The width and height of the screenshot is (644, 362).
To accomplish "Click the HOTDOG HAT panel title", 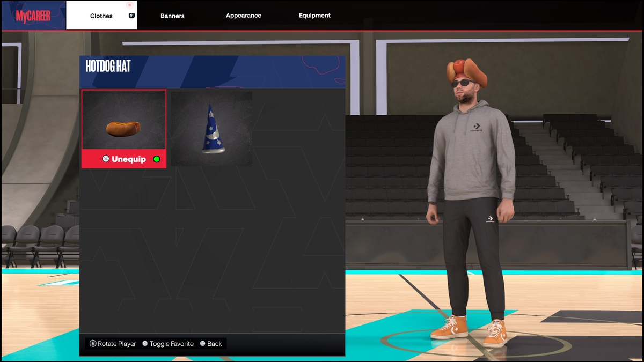I will 108,67.
